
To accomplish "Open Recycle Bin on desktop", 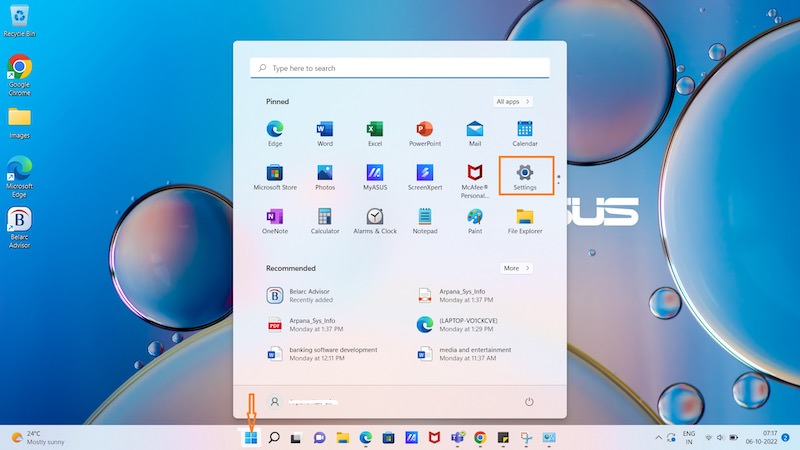I will 19,21.
